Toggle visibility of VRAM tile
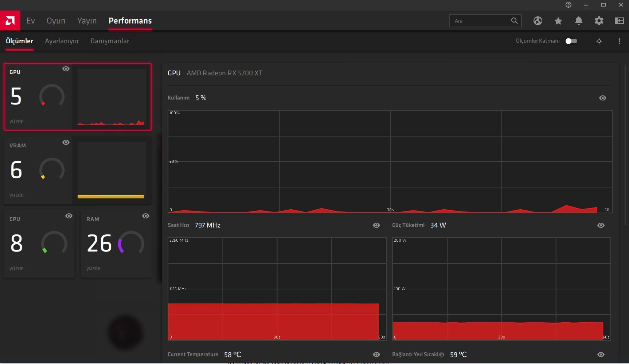Screen dimensions: 629x364 (66, 142)
